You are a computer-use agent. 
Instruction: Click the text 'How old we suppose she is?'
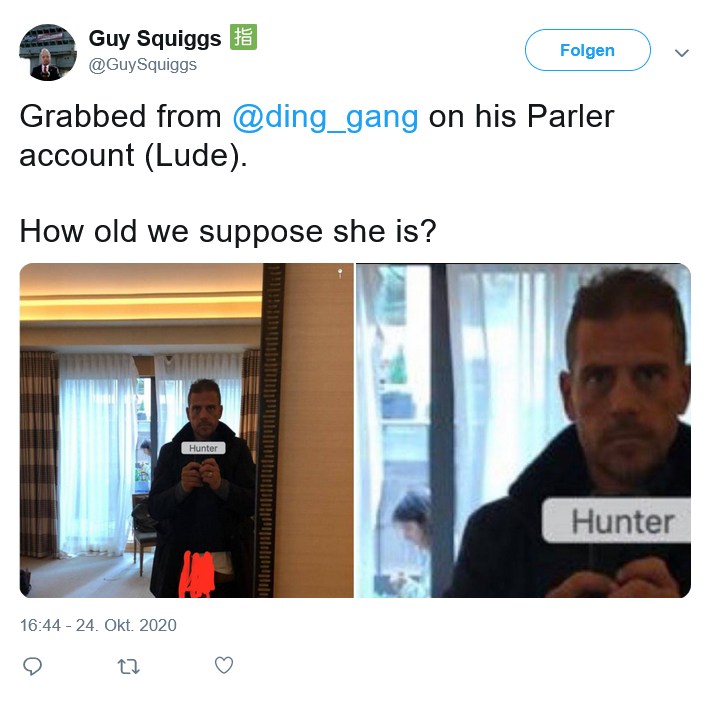click(x=228, y=231)
